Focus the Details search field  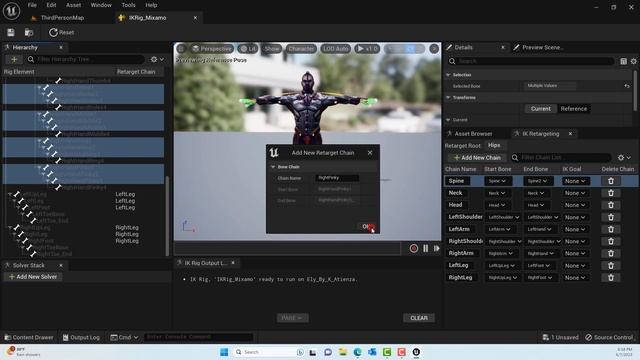coord(531,61)
